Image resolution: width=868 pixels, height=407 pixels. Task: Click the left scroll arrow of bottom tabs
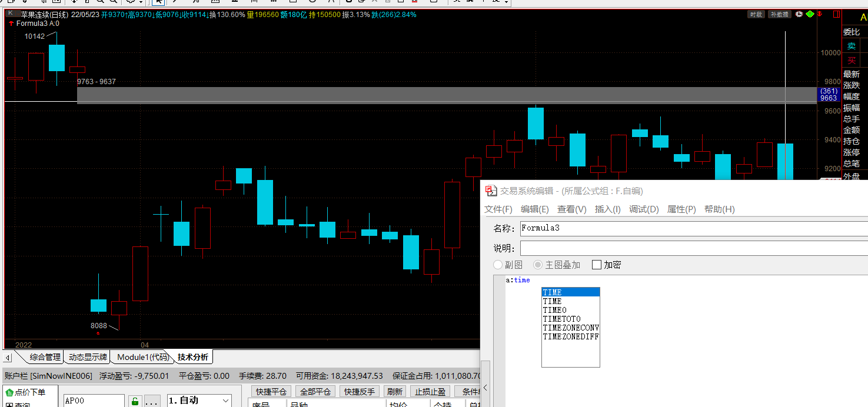pos(8,358)
